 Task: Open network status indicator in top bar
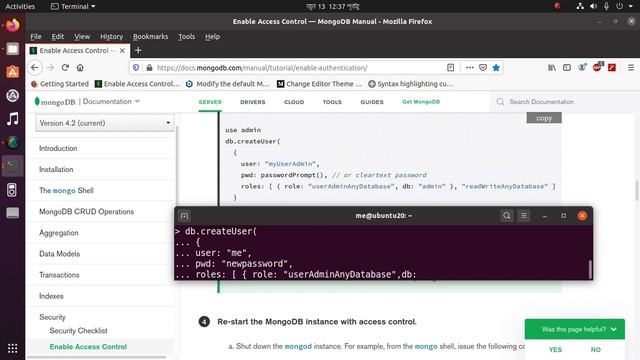580,6
